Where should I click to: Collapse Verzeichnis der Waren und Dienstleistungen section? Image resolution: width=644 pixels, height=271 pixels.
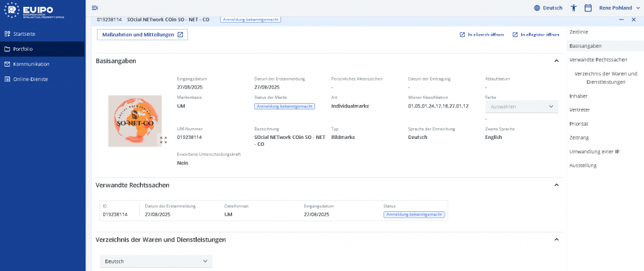click(x=556, y=240)
